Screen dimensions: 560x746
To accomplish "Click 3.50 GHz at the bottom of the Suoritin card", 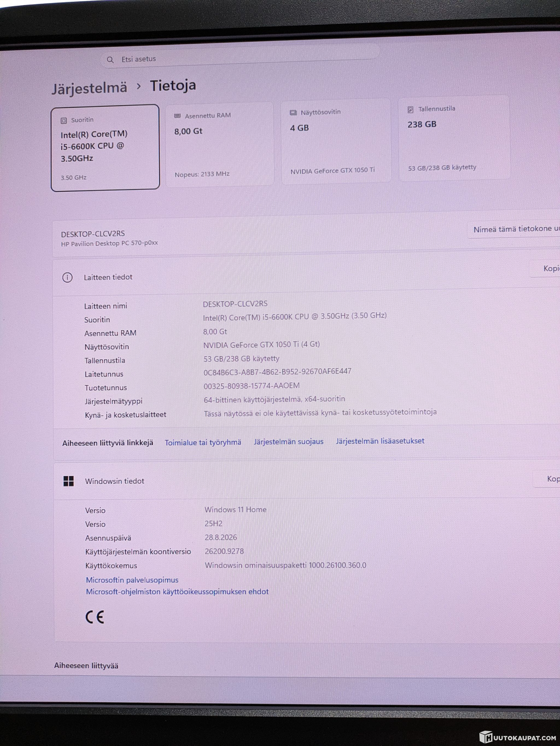I will tap(74, 177).
